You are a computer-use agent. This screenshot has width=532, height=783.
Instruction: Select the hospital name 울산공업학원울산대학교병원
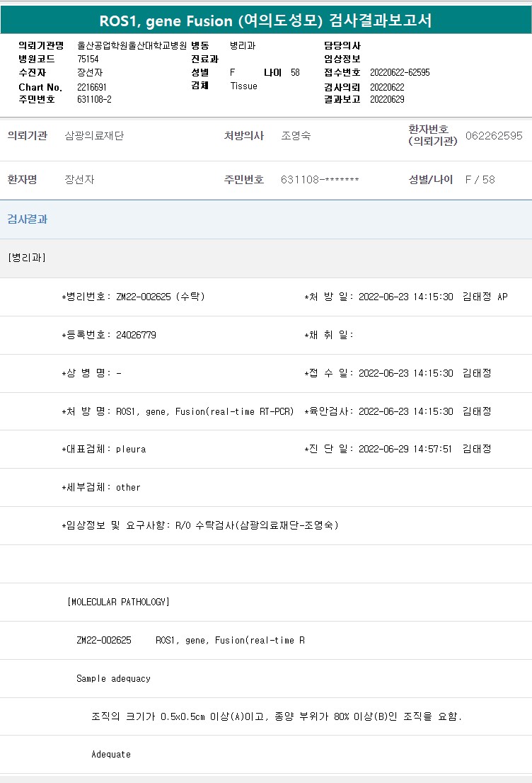point(132,45)
